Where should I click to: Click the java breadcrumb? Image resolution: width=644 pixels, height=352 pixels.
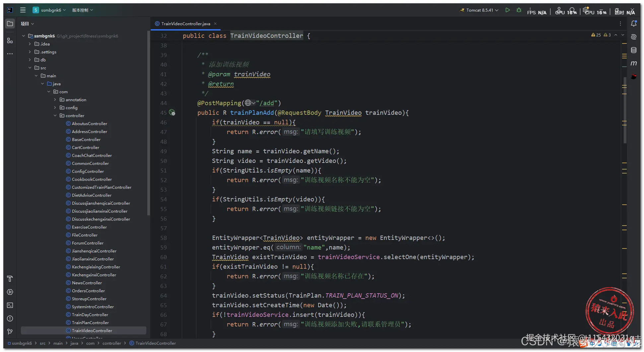(x=74, y=343)
